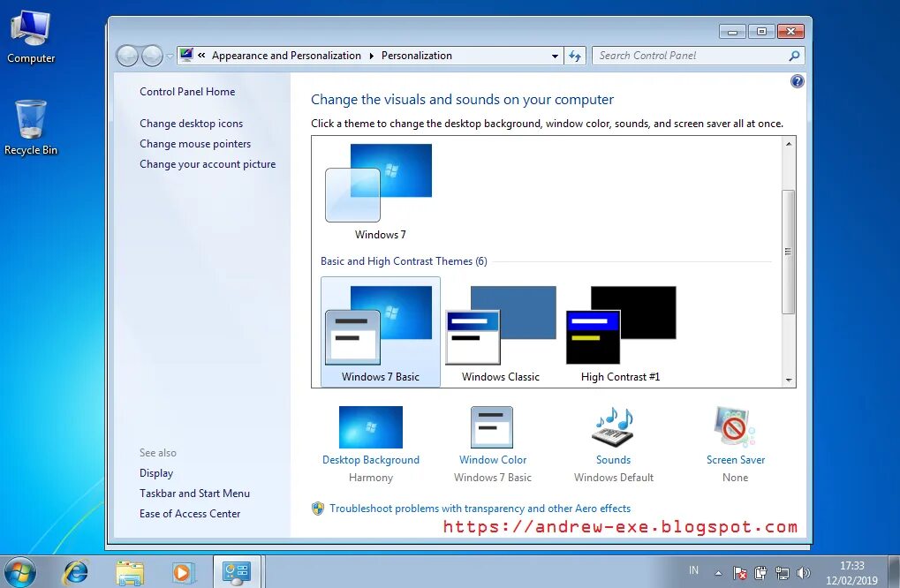
Task: Open the Action Center flag icon
Action: tap(740, 572)
